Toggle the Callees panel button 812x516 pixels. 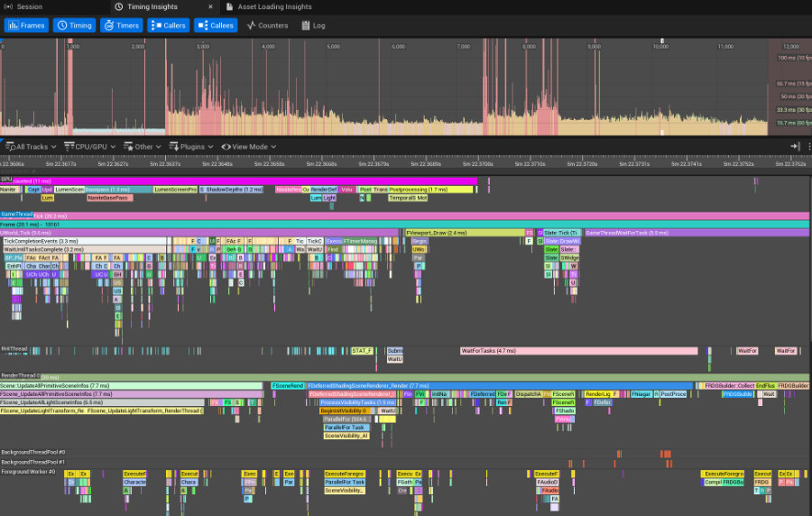click(216, 25)
